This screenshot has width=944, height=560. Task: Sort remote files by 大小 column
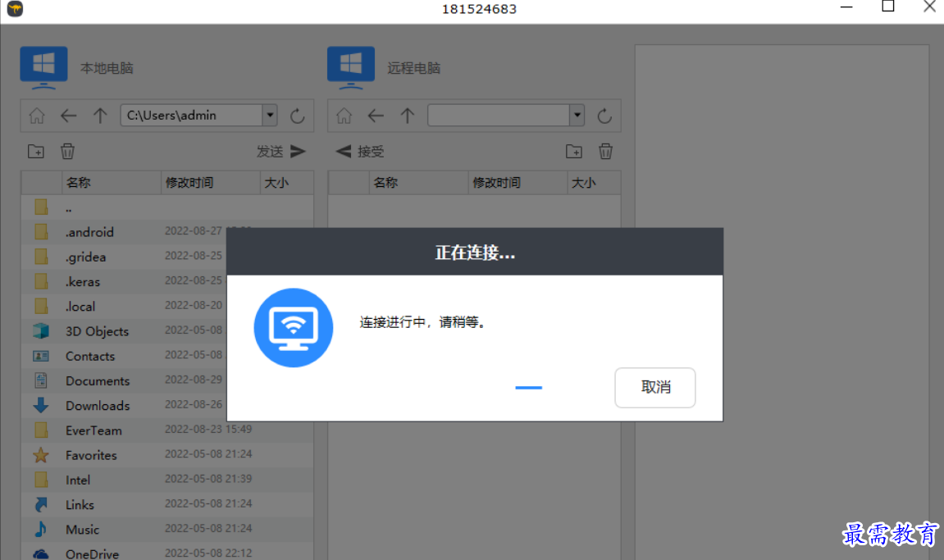[583, 182]
